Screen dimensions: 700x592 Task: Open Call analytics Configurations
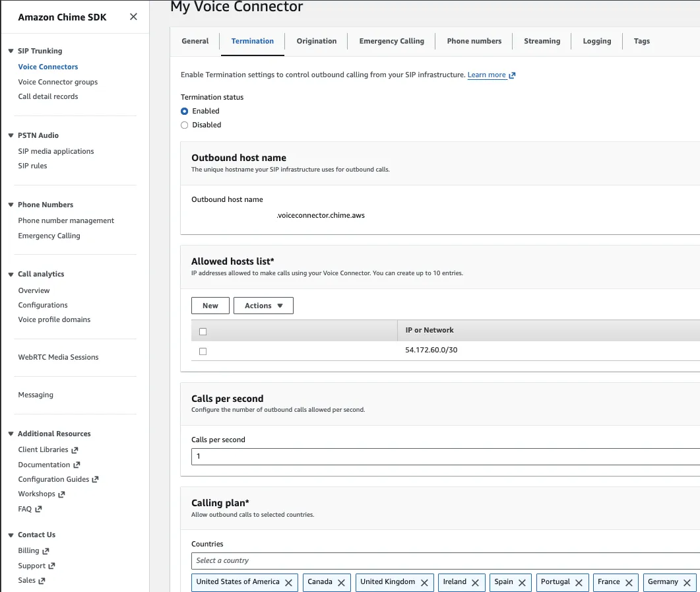[43, 305]
